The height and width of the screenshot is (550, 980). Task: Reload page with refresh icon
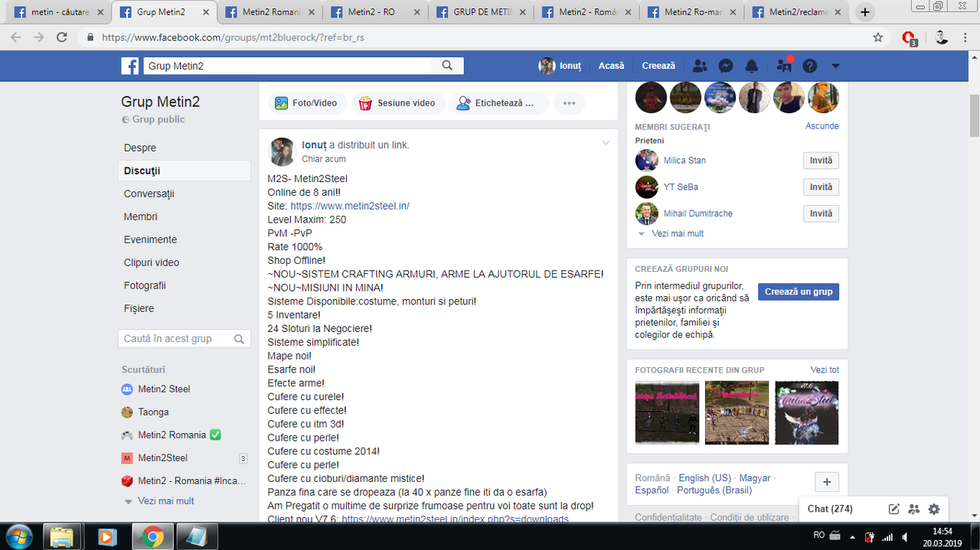[x=62, y=37]
